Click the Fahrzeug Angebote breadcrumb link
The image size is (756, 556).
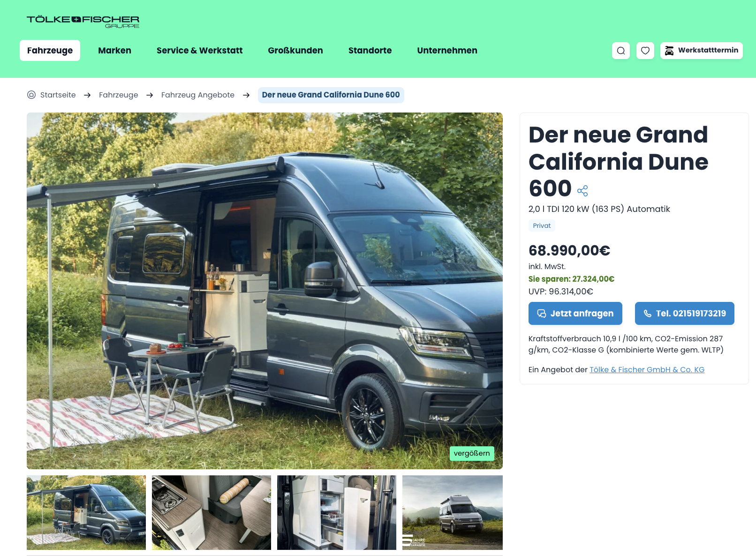(198, 95)
